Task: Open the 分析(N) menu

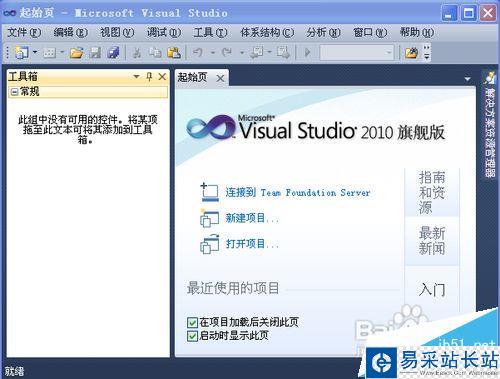Action: pos(323,33)
